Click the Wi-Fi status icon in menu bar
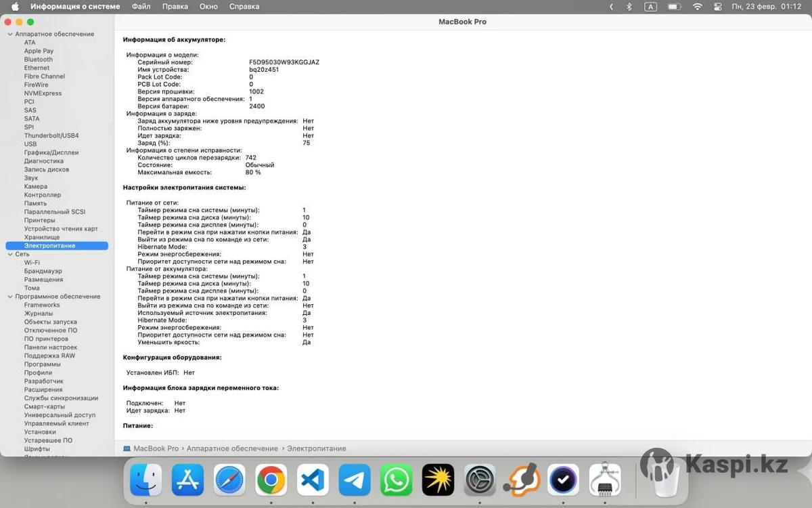The height and width of the screenshot is (508, 812). [x=697, y=7]
